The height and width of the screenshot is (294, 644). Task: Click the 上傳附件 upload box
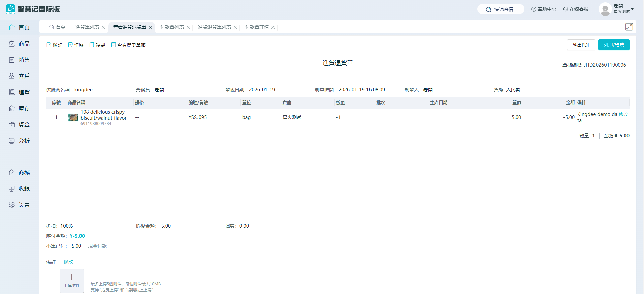click(x=72, y=281)
